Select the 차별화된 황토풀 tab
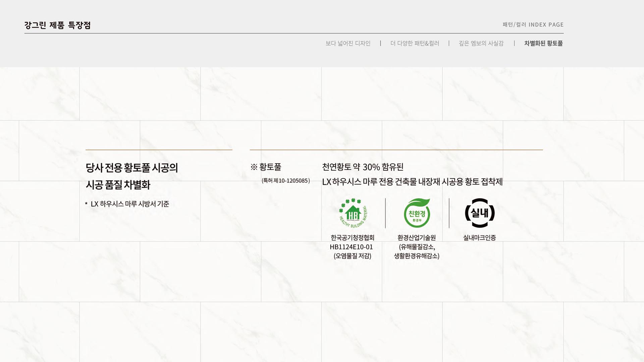The width and height of the screenshot is (644, 362). coord(543,43)
